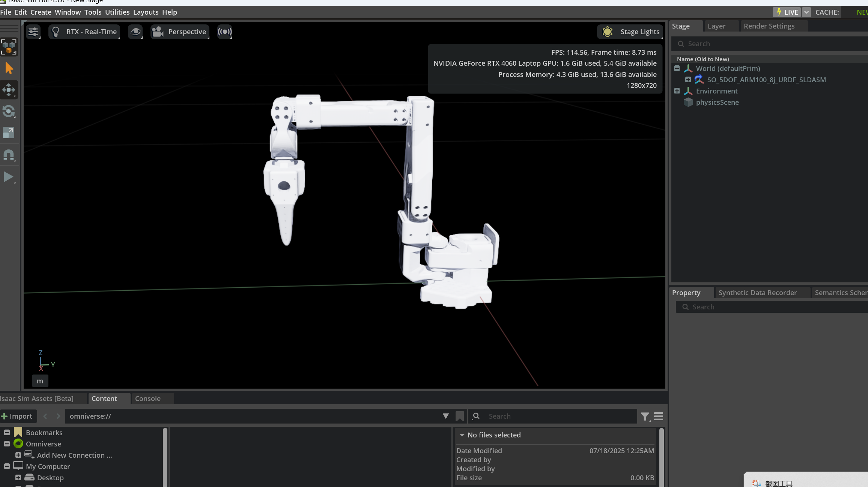
Task: Open the Help menu
Action: point(170,12)
